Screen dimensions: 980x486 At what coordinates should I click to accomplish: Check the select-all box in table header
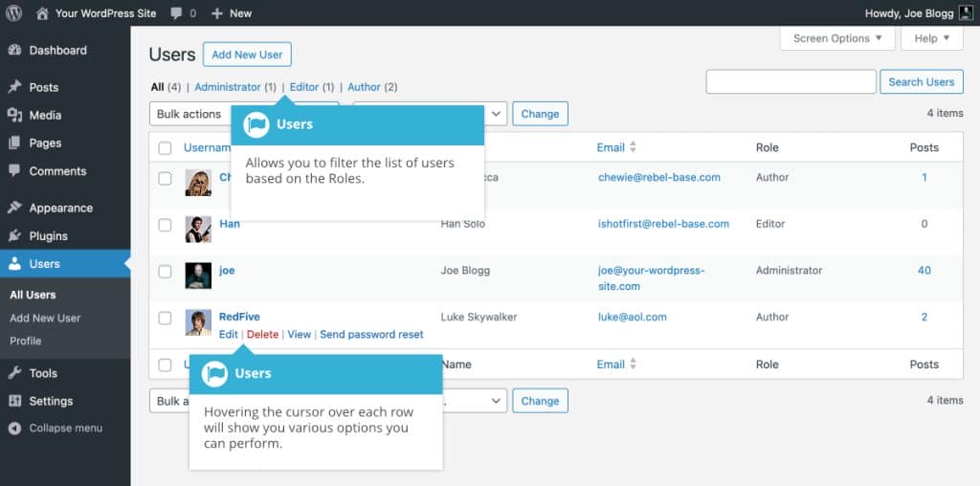point(165,148)
